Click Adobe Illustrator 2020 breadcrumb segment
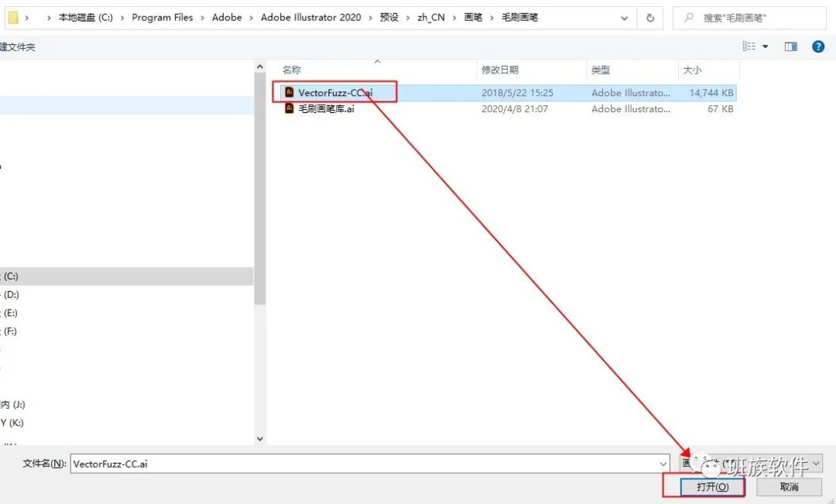The height and width of the screenshot is (504, 836). pos(311,18)
